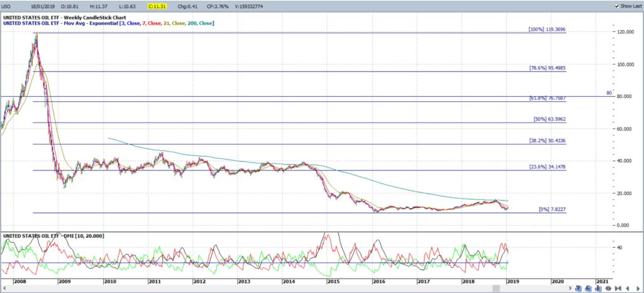Viewport: 644px width, 293px height.
Task: Click the [61.8%] 76.7587 Fibonacci label
Action: pyautogui.click(x=548, y=99)
